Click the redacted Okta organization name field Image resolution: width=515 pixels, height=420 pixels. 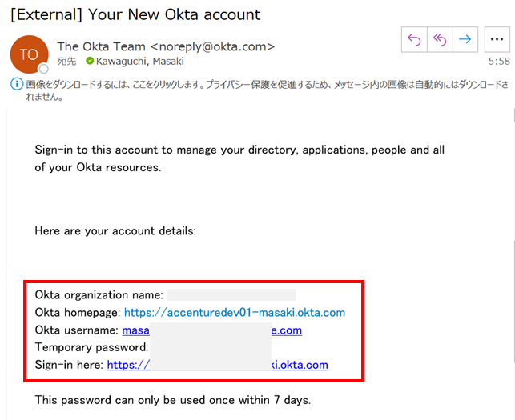pos(231,295)
